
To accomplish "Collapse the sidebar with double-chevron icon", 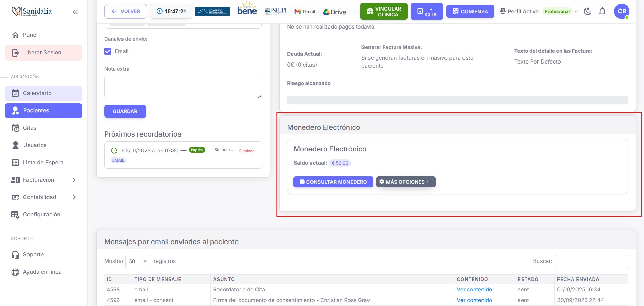I will 75,12.
